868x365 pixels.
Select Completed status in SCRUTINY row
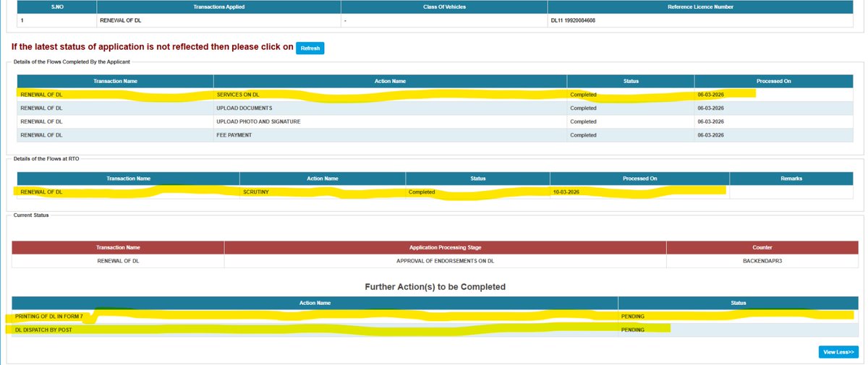tap(422, 192)
